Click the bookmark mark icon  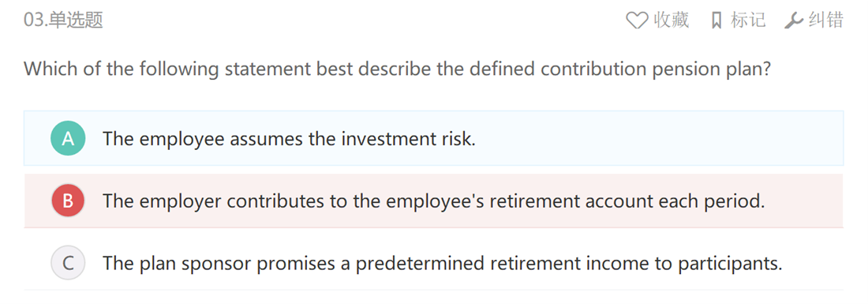click(716, 21)
